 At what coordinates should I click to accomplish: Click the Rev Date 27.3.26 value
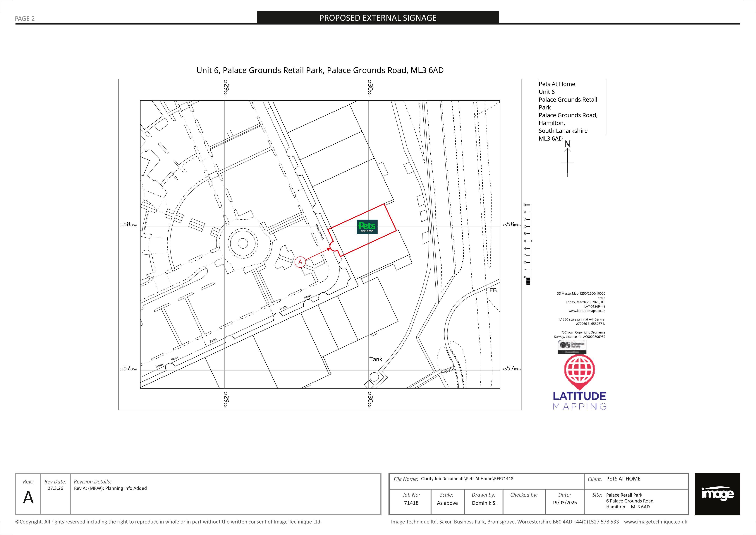click(55, 488)
